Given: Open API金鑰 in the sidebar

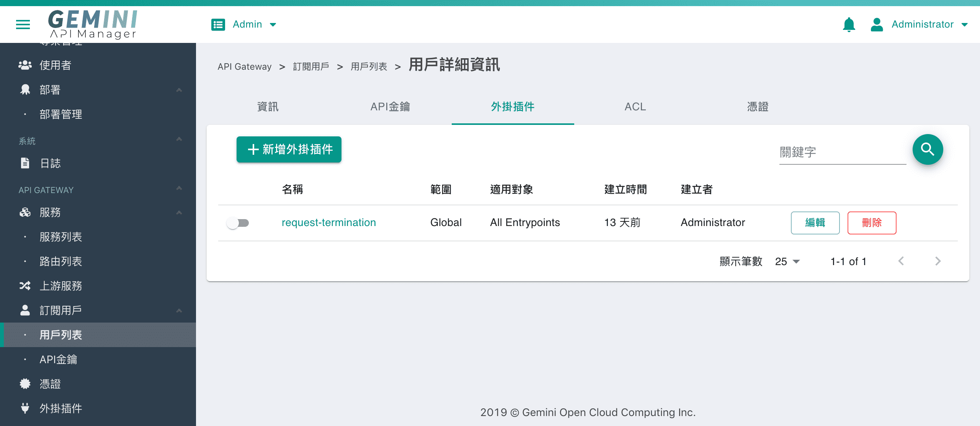Looking at the screenshot, I should click(58, 359).
